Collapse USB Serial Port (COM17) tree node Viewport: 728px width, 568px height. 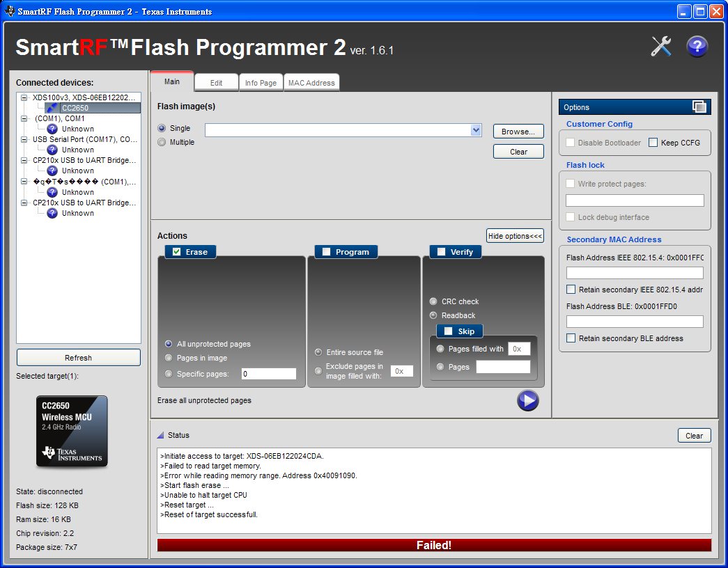point(24,139)
